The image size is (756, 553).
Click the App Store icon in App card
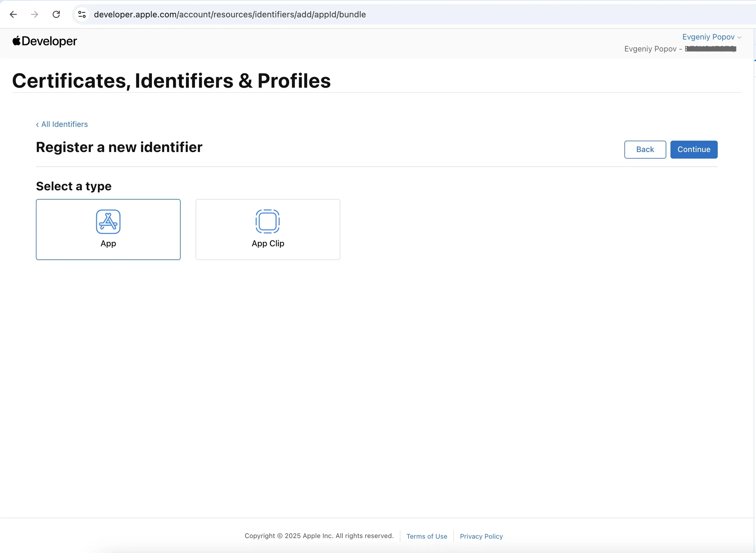tap(108, 222)
